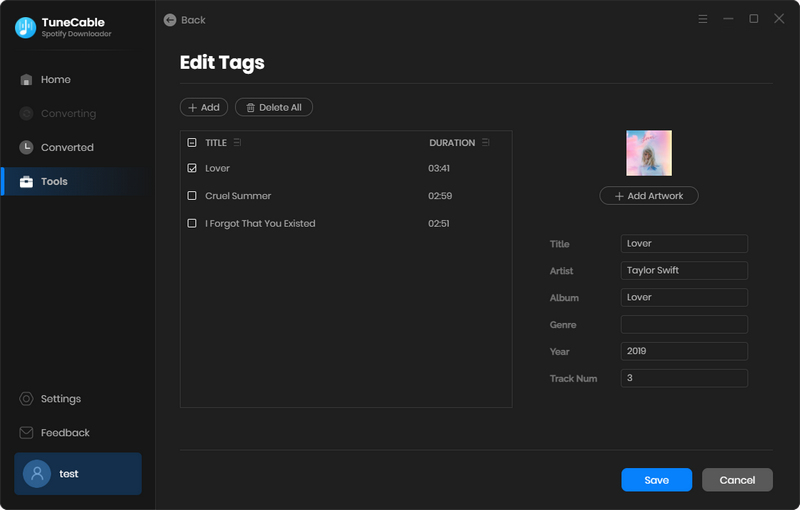Click the Settings gear icon in sidebar

26,399
